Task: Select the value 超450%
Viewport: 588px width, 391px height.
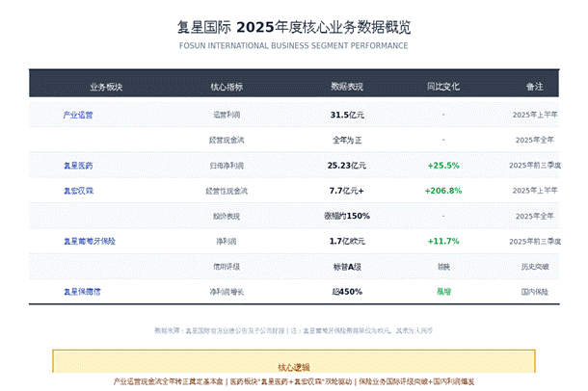Action: click(347, 292)
